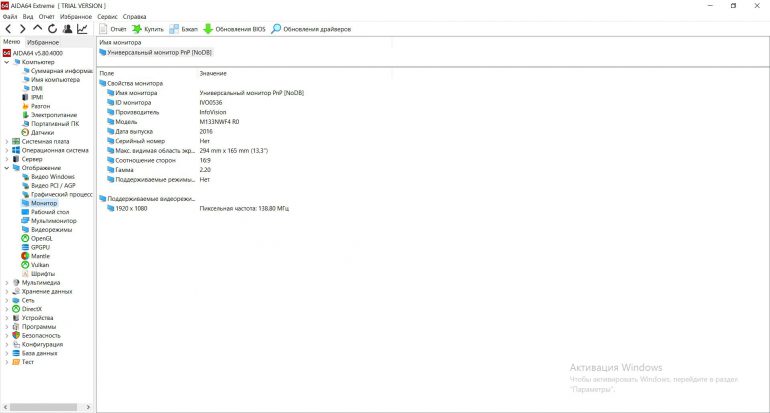Expand the Мультимедиа node
Screen dimensions: 770x413
pos(6,283)
